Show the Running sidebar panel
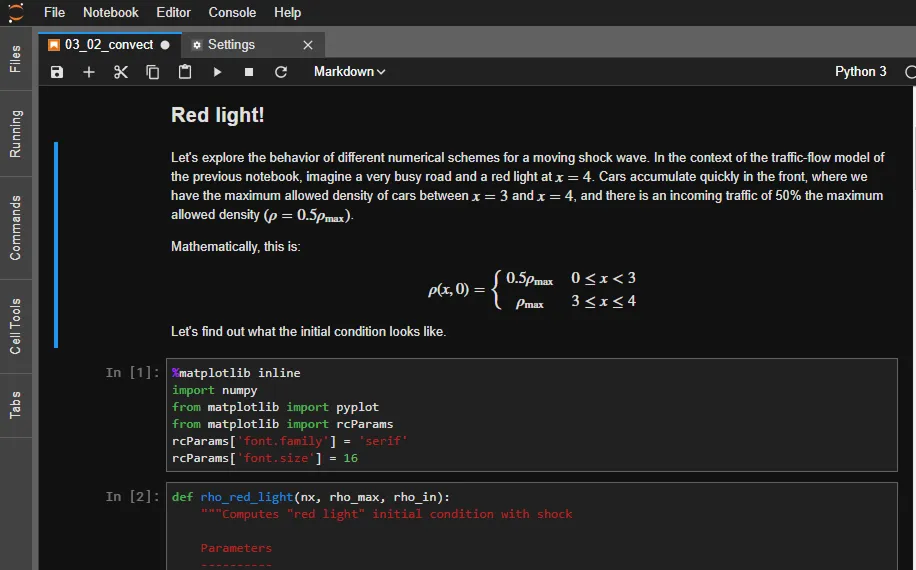The image size is (916, 570). [16, 134]
